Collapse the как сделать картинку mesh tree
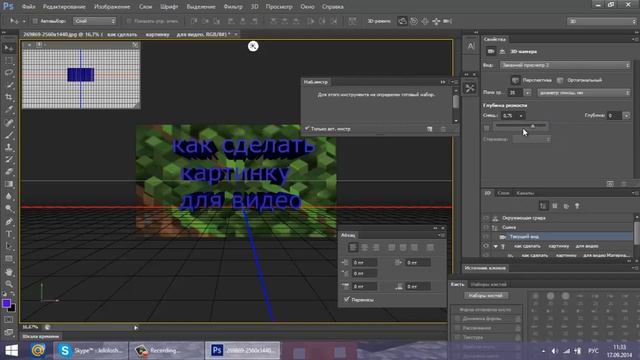Image resolution: width=640 pixels, height=360 pixels. (x=496, y=247)
